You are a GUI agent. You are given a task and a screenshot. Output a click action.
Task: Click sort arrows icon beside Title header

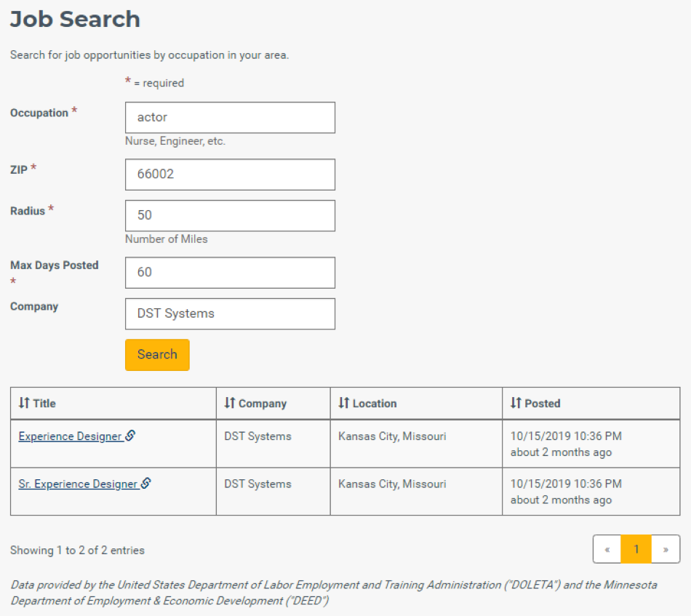(x=24, y=403)
